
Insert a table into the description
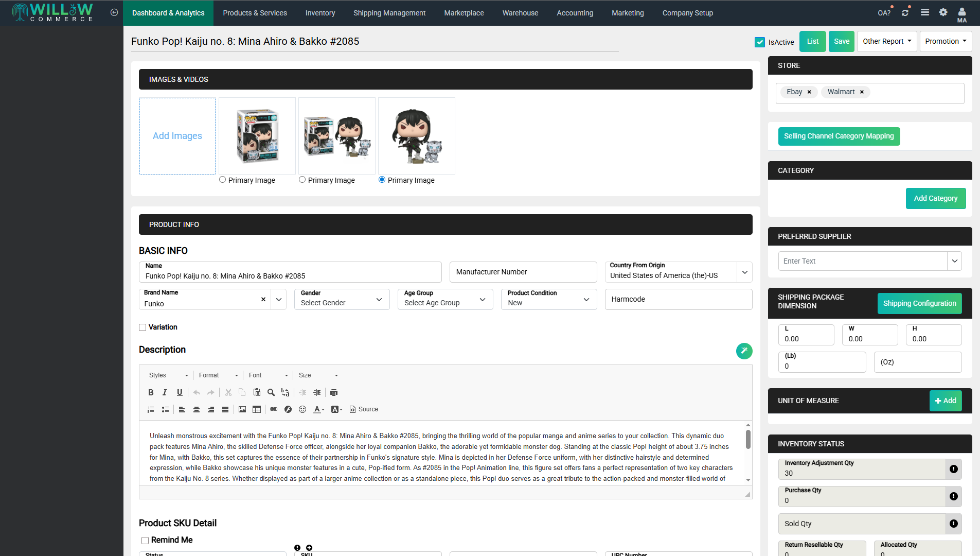pos(257,409)
